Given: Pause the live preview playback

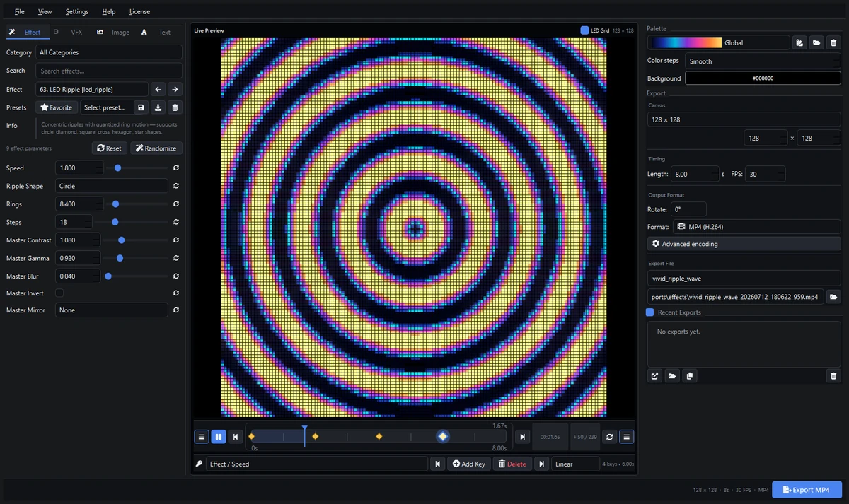Looking at the screenshot, I should coord(219,437).
